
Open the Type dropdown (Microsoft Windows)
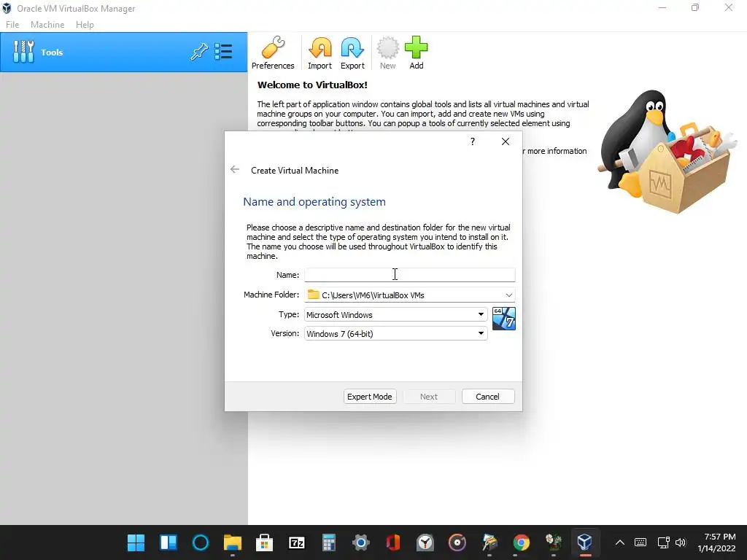[x=396, y=314]
